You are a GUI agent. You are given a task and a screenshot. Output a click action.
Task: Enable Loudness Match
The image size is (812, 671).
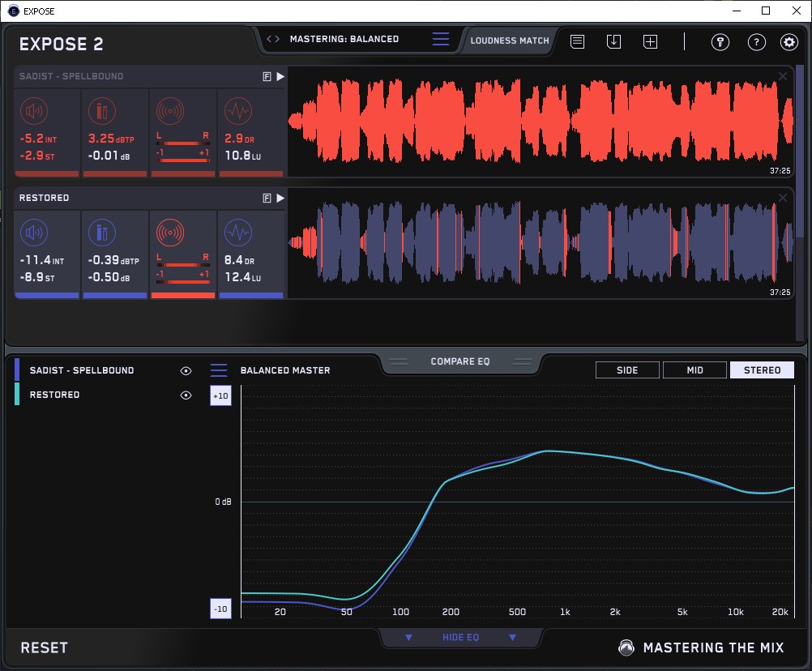click(x=510, y=40)
